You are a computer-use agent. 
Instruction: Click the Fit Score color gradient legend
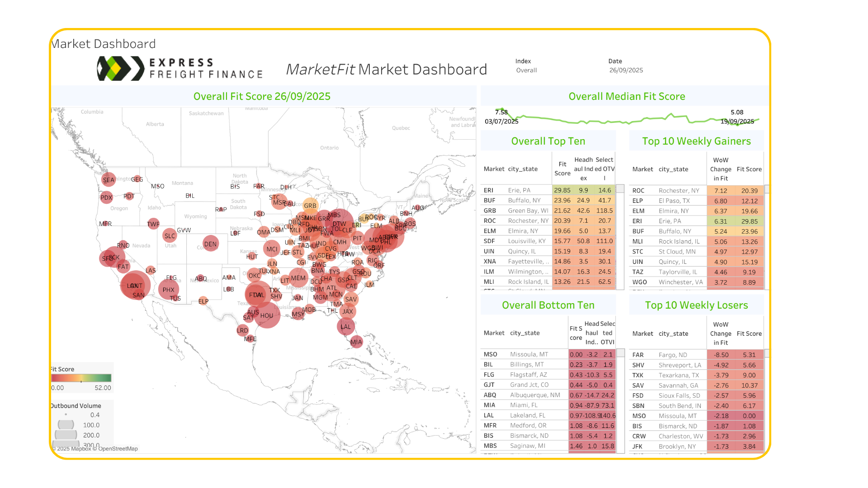[x=81, y=378]
